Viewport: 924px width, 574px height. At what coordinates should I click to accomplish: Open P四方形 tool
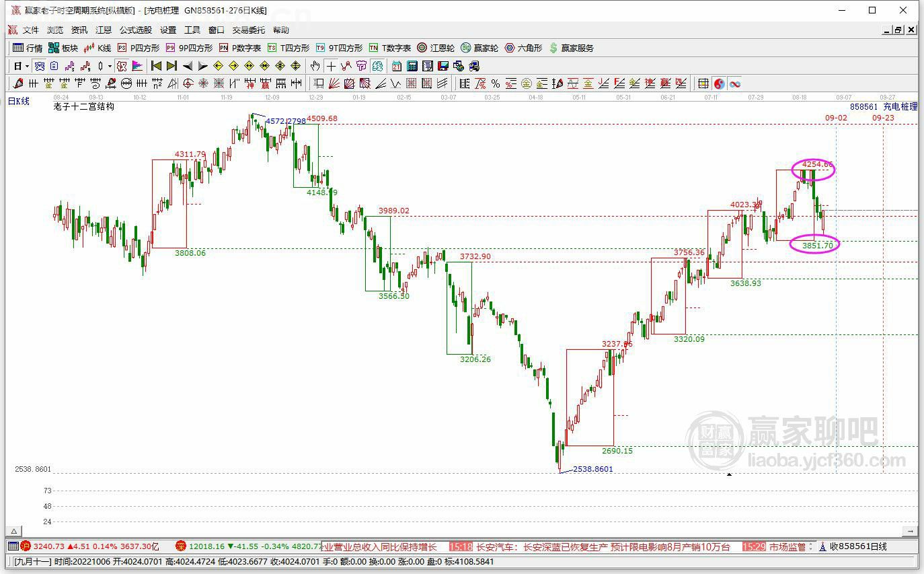pyautogui.click(x=139, y=48)
